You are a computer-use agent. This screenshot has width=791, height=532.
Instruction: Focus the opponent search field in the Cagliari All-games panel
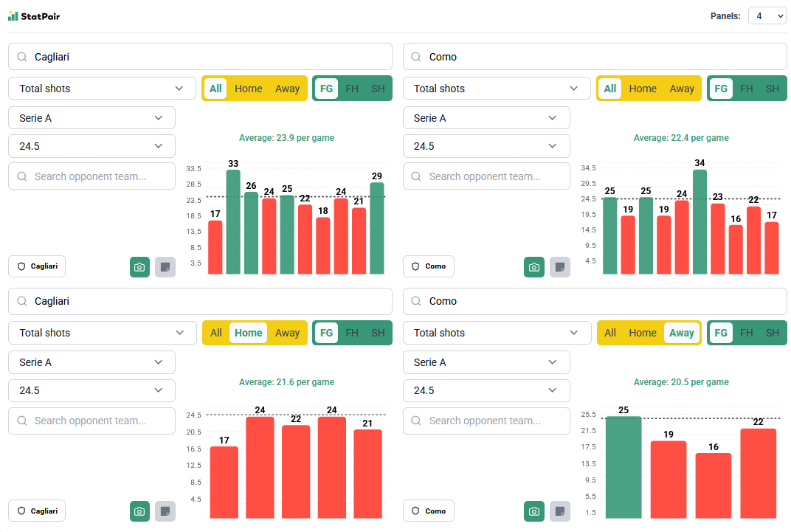pyautogui.click(x=91, y=176)
